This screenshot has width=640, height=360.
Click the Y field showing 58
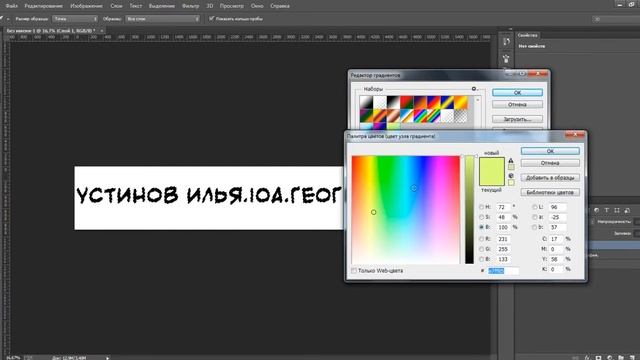coord(556,259)
